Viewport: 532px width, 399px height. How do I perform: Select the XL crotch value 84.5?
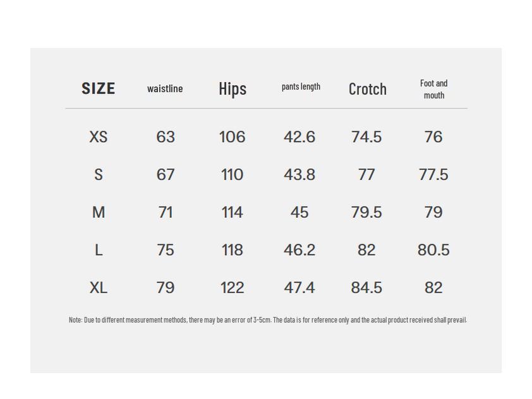(x=366, y=288)
